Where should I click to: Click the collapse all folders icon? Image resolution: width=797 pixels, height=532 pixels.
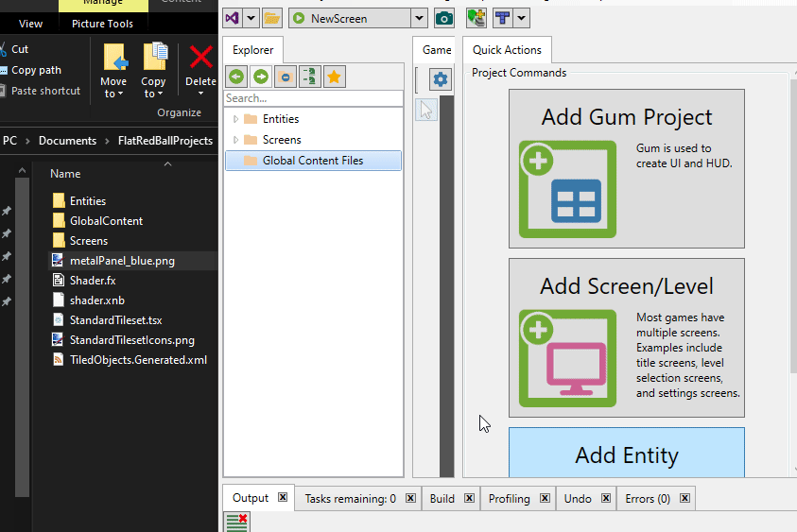pyautogui.click(x=285, y=77)
